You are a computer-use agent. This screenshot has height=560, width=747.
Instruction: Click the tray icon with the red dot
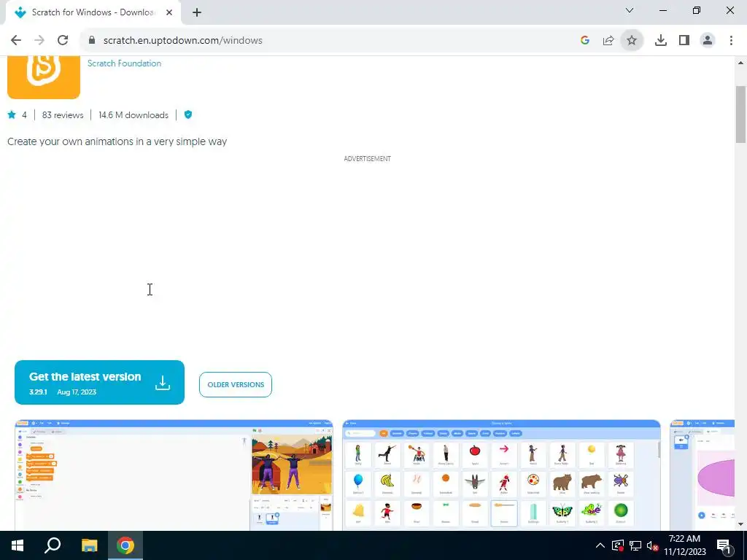[618, 545]
